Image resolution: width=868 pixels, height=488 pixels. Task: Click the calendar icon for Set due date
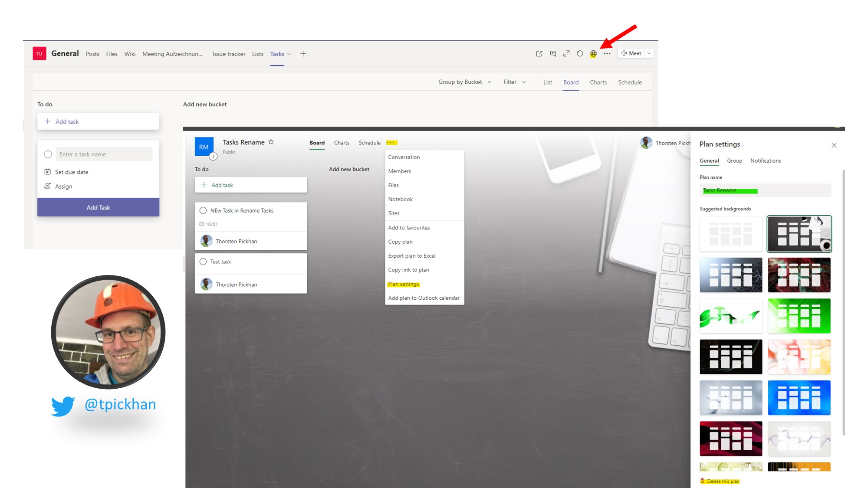pos(48,172)
